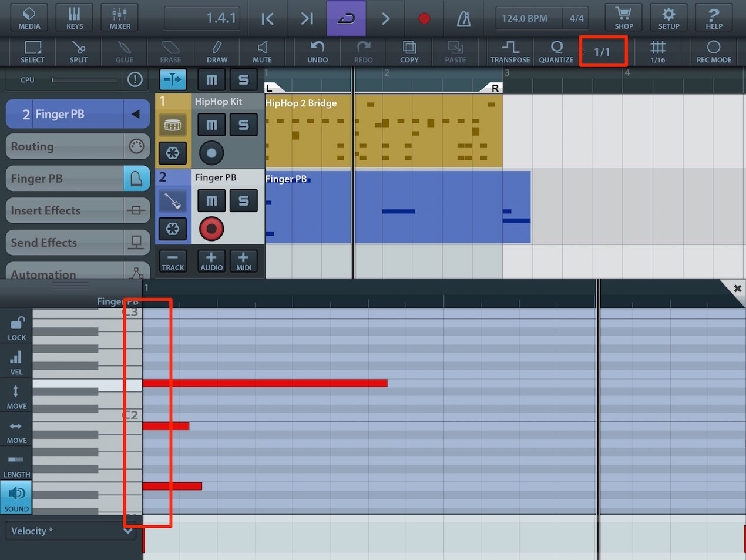746x560 pixels.
Task: Jump to right locator
Action: pos(307,19)
